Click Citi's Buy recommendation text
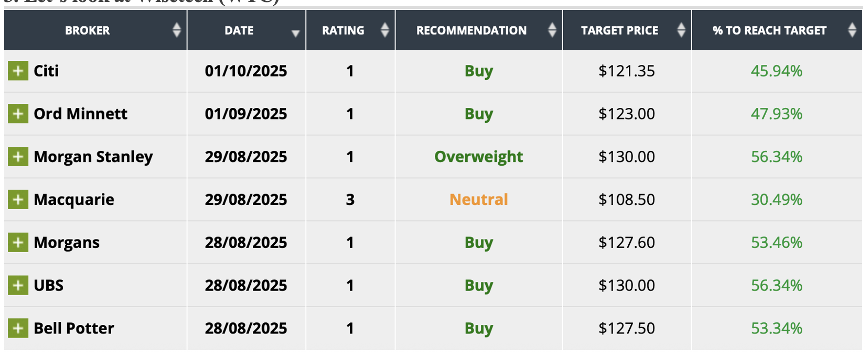This screenshot has height=355, width=868. point(478,71)
